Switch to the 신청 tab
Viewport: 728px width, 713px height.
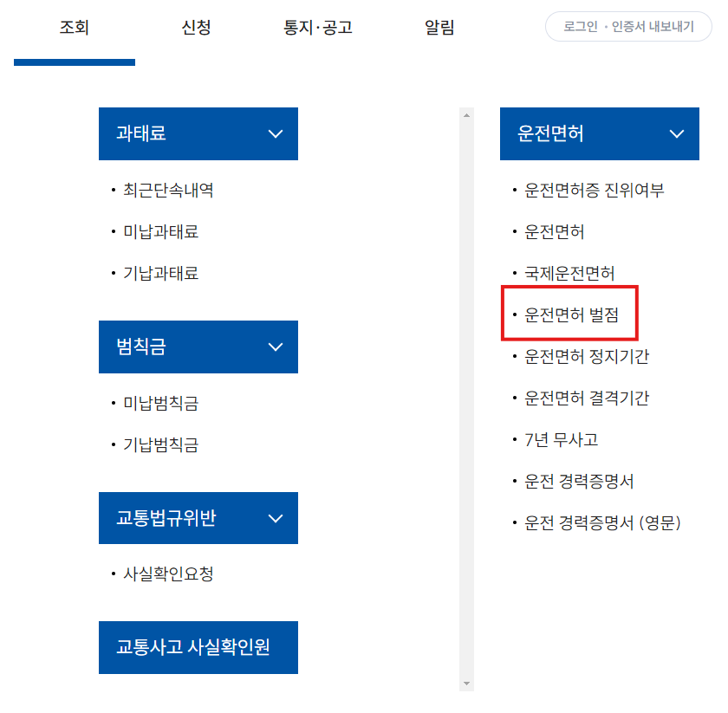point(197,27)
